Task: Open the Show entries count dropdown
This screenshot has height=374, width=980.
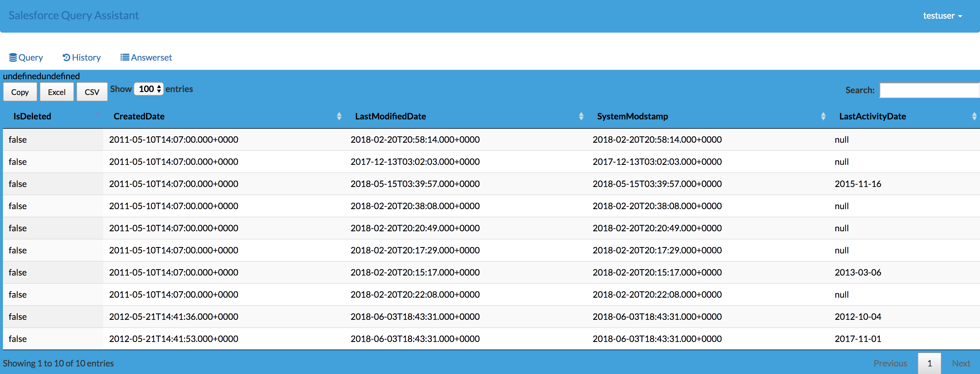Action: [149, 89]
